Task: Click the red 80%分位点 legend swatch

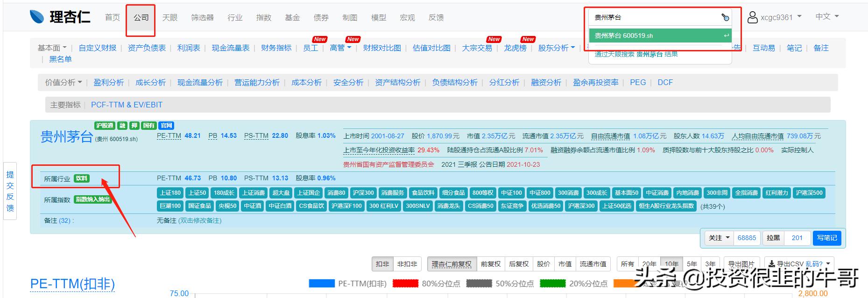Action: (405, 284)
